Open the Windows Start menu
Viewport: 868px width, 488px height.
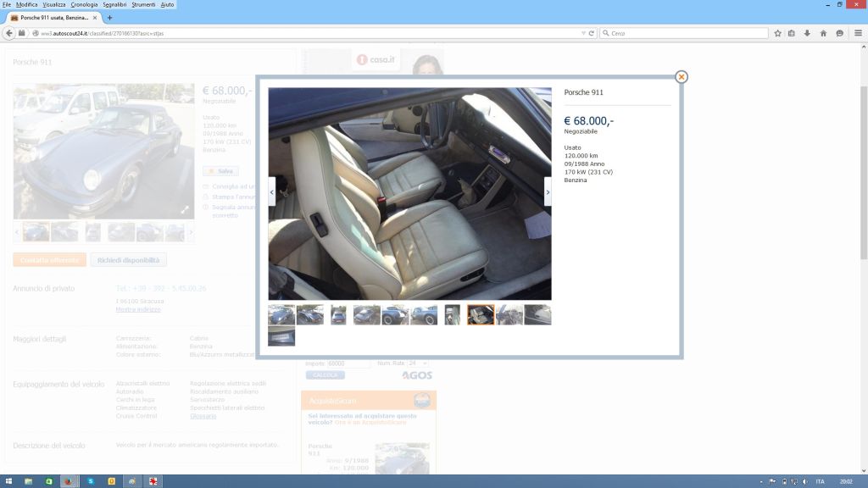[8, 481]
